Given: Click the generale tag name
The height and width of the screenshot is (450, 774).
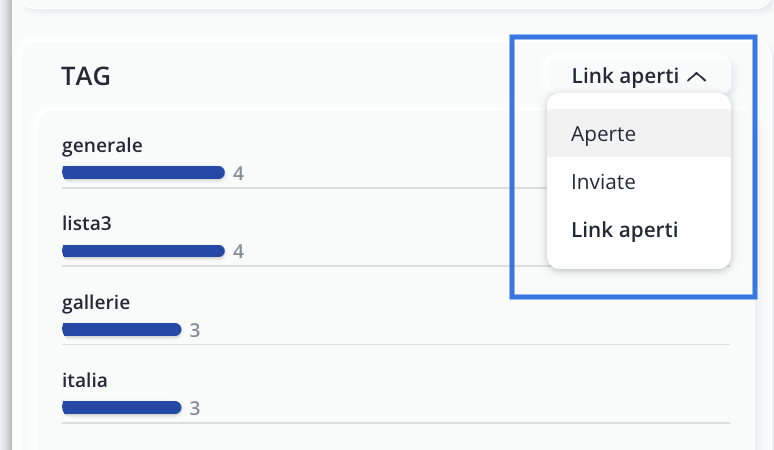Looking at the screenshot, I should click(x=102, y=146).
